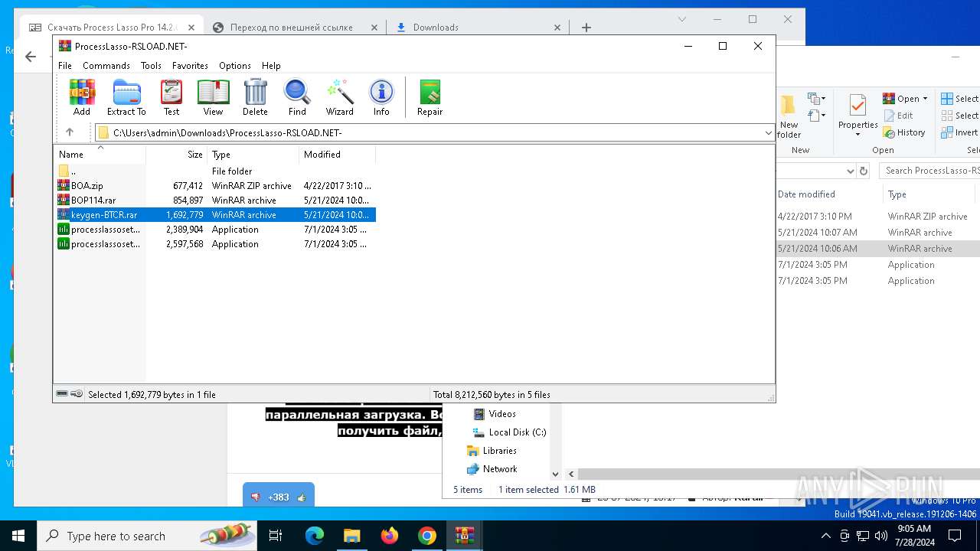980x551 pixels.
Task: Open Task View from the taskbar
Action: pos(276,536)
